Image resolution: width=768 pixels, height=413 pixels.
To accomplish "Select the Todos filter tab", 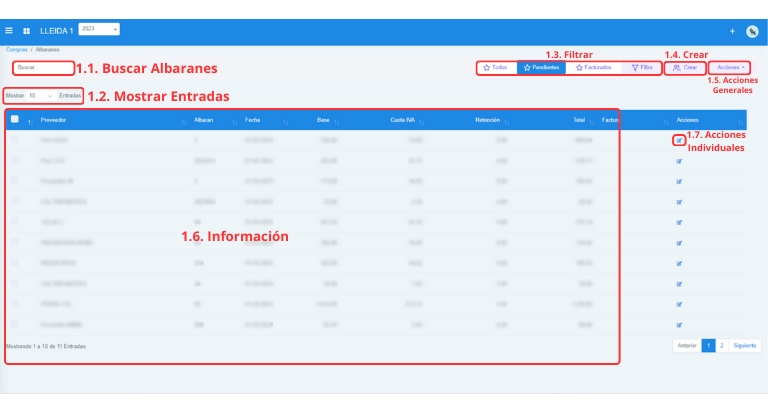I will pos(496,68).
